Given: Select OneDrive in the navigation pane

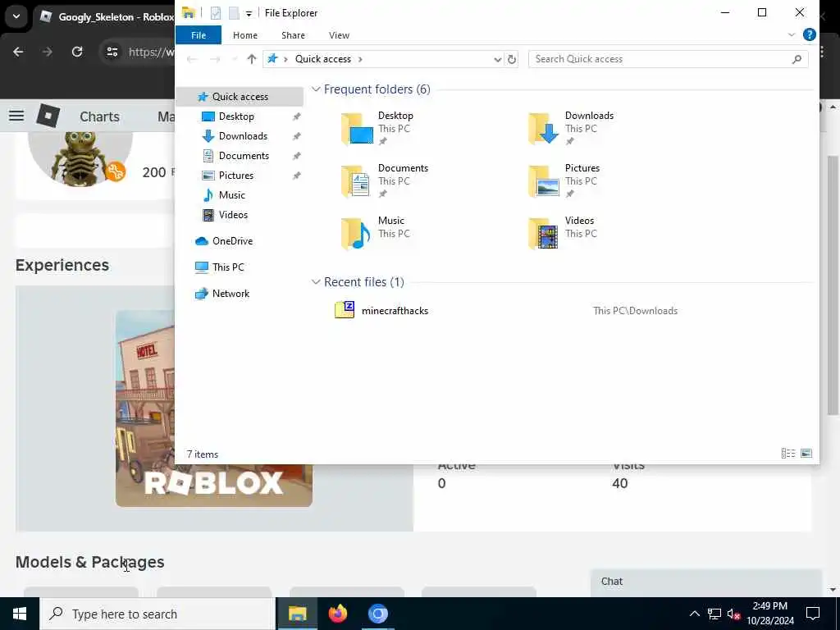Looking at the screenshot, I should pyautogui.click(x=232, y=241).
